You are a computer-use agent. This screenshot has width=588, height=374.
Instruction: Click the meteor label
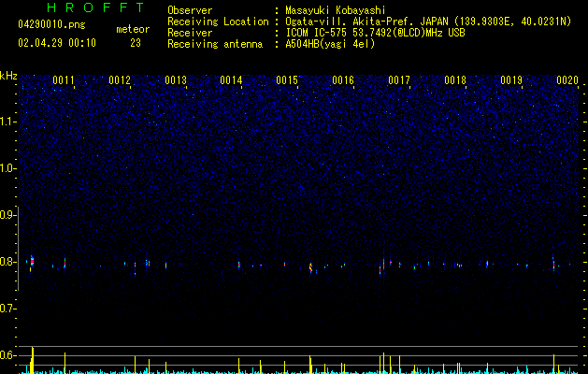[133, 29]
